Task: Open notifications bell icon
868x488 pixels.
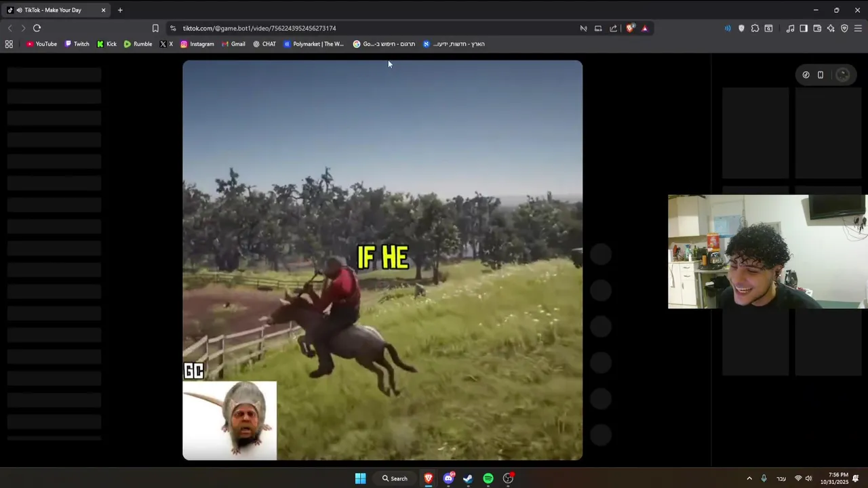Action: pos(856,479)
